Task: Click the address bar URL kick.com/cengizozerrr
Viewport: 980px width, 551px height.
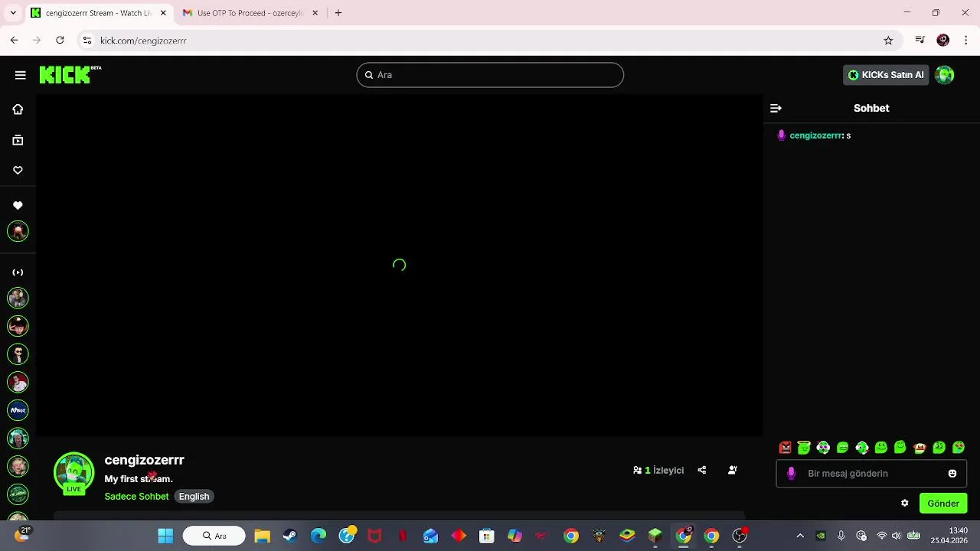Action: click(x=143, y=41)
